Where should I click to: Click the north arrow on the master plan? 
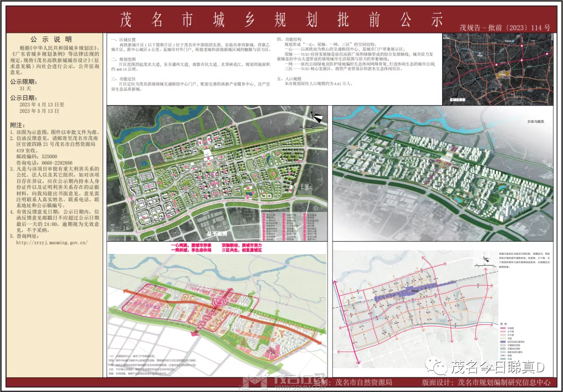point(317,117)
